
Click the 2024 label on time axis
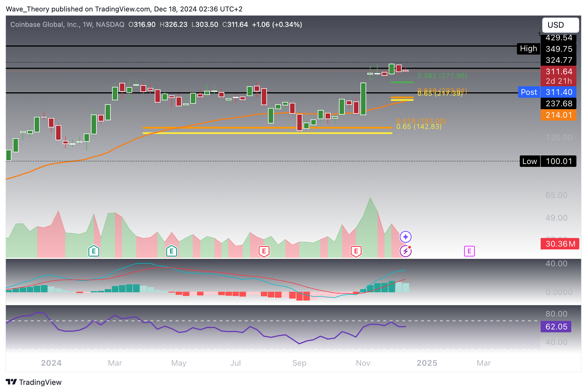[x=51, y=363]
